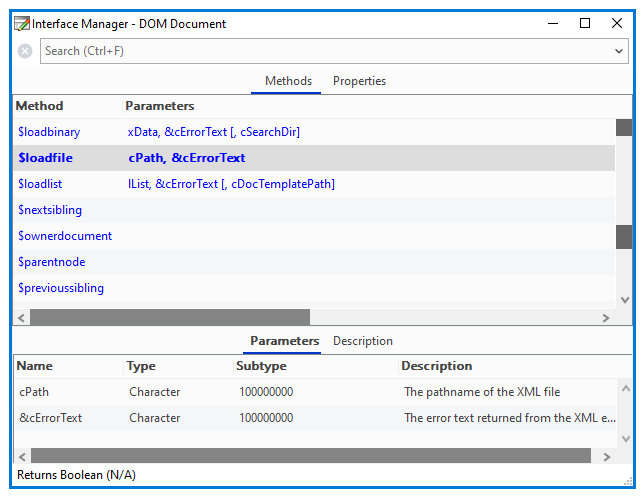This screenshot has width=644, height=498.
Task: Open the search history dropdown arrow
Action: [620, 51]
